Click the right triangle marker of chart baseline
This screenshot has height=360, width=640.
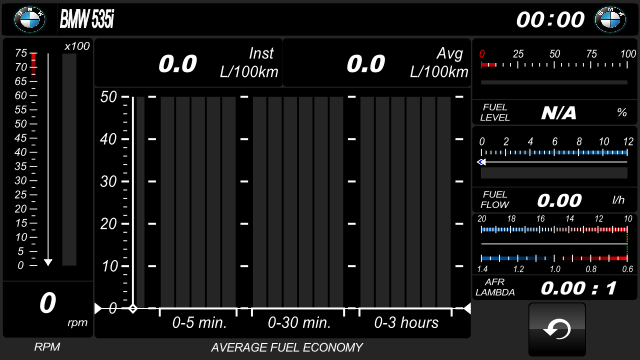467,309
